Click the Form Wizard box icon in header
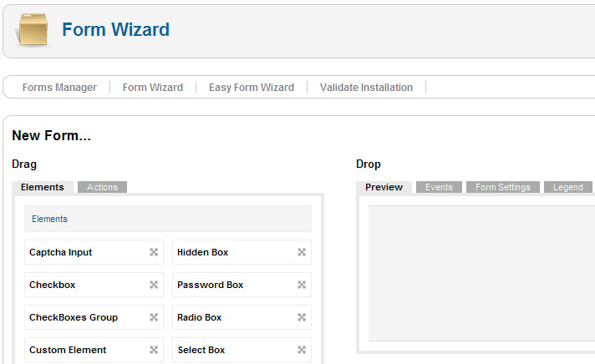 click(x=34, y=31)
